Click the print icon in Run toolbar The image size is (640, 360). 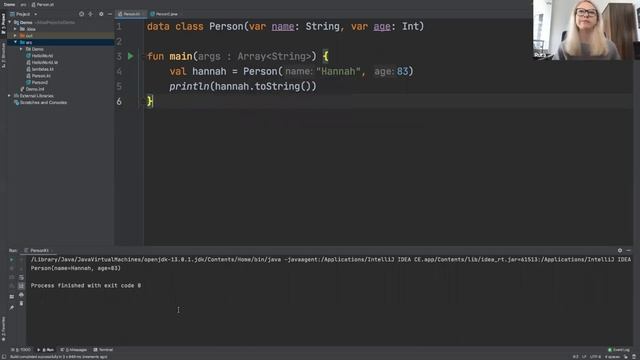pos(21,295)
